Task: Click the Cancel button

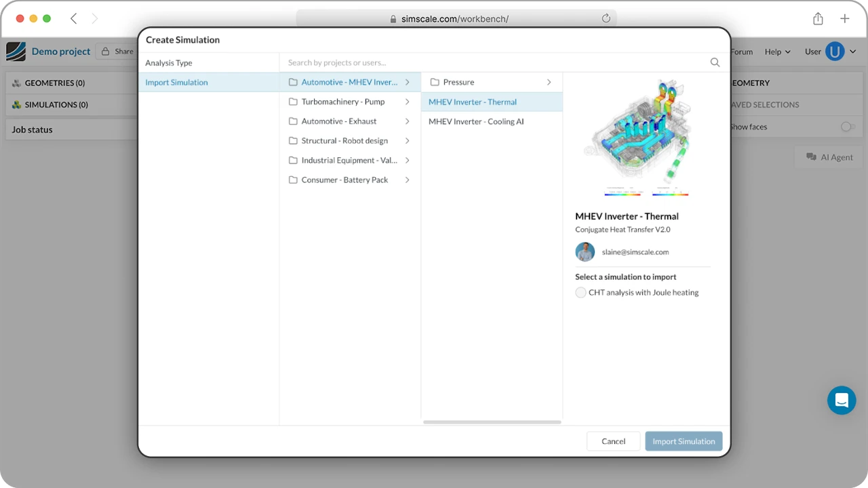Action: 613,441
